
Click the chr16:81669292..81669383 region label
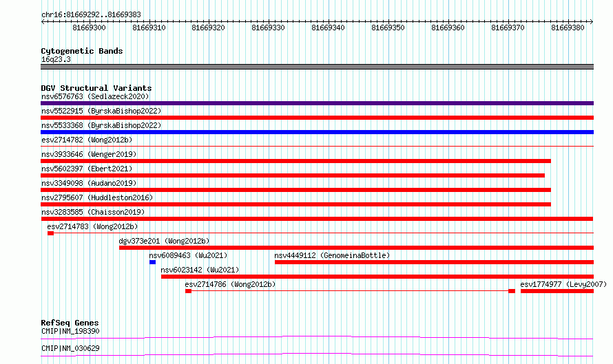91,14
